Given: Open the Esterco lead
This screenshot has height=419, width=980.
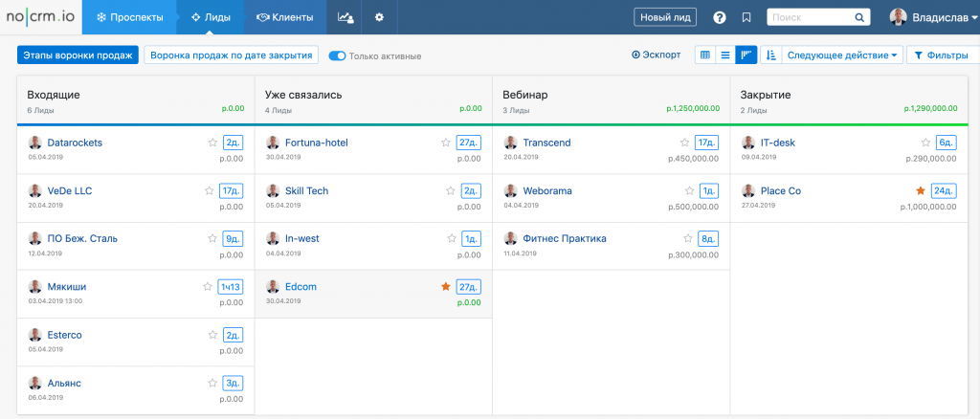Looking at the screenshot, I should tap(64, 335).
